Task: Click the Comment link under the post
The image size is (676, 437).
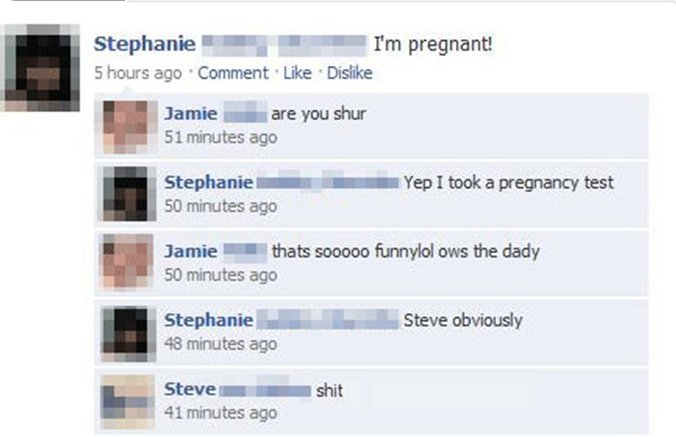Action: coord(233,73)
